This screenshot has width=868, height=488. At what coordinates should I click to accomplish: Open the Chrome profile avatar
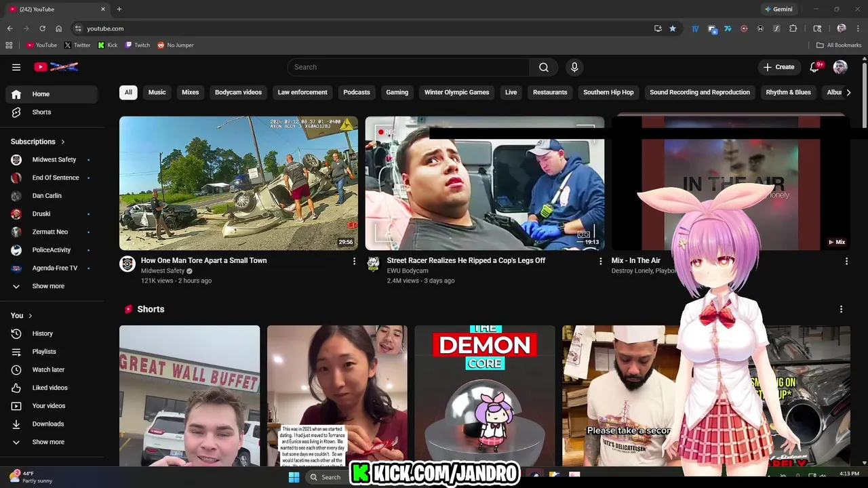tap(842, 28)
